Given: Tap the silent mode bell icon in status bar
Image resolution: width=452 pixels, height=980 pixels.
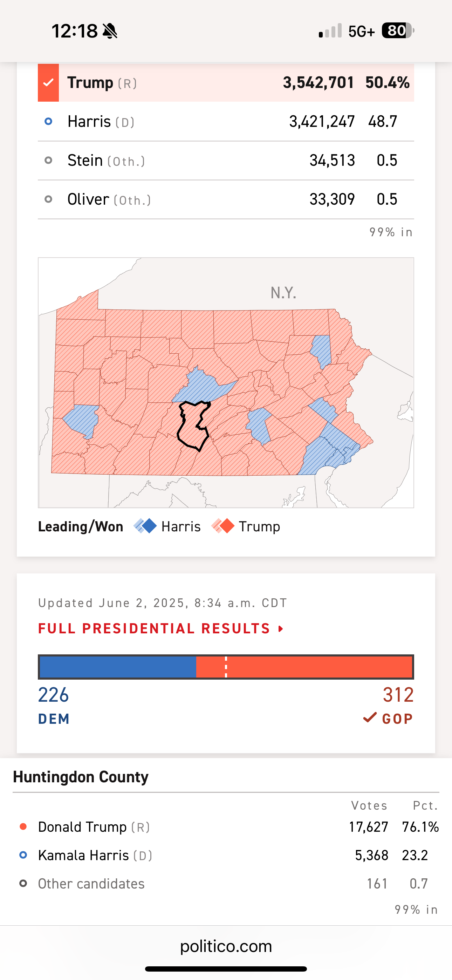Looking at the screenshot, I should (110, 31).
